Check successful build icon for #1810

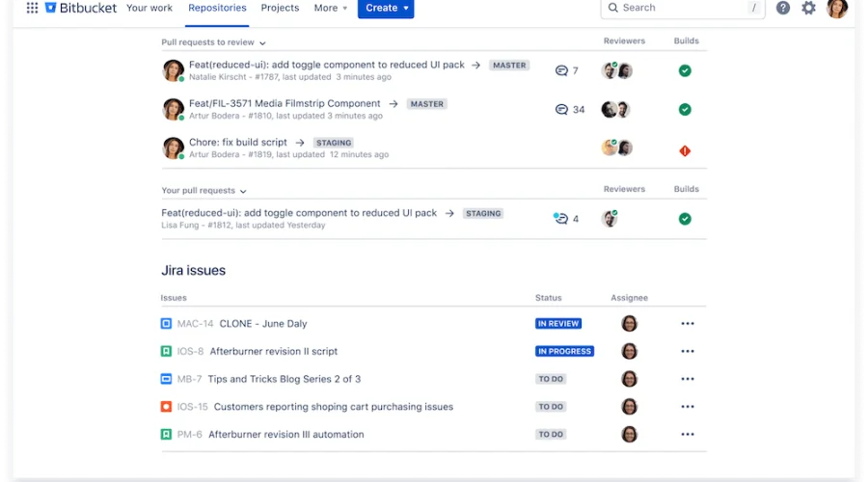pos(685,110)
